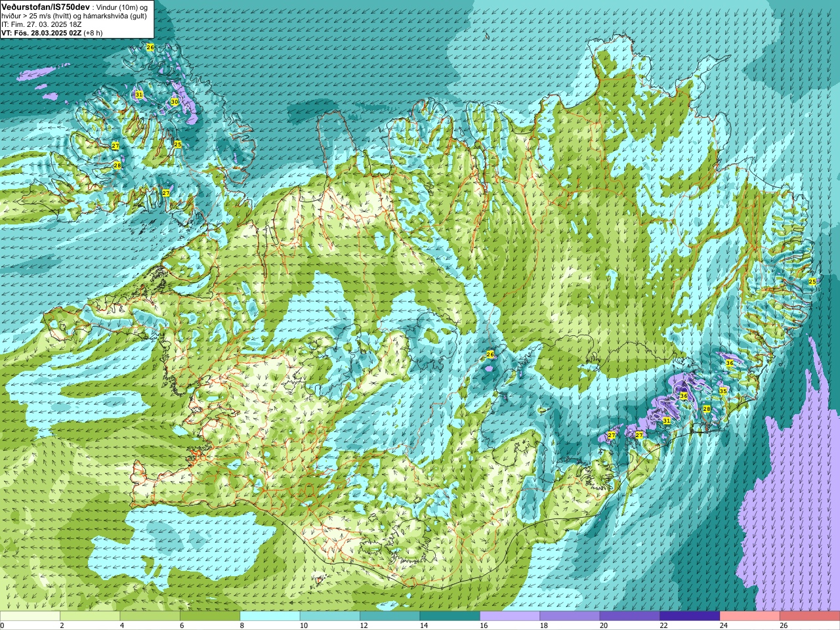The height and width of the screenshot is (630, 840).
Task: Click the light lavender 16–18 legend swatch
Action: pos(510,616)
